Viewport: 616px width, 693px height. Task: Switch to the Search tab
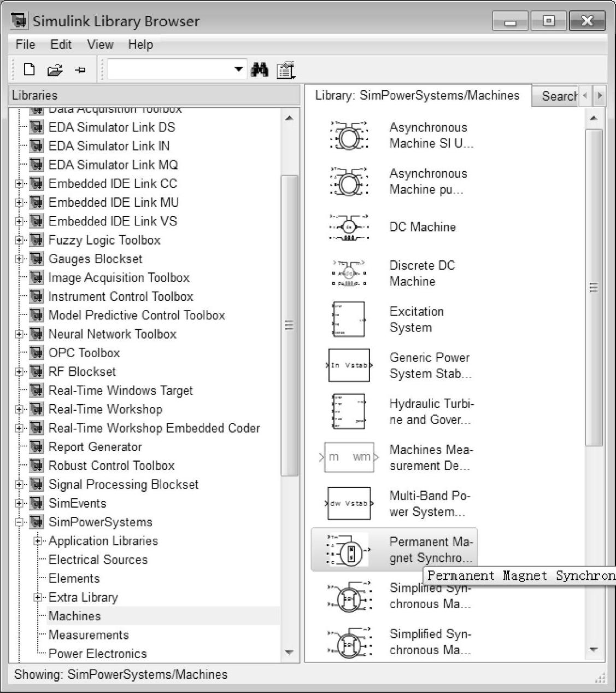tap(558, 96)
